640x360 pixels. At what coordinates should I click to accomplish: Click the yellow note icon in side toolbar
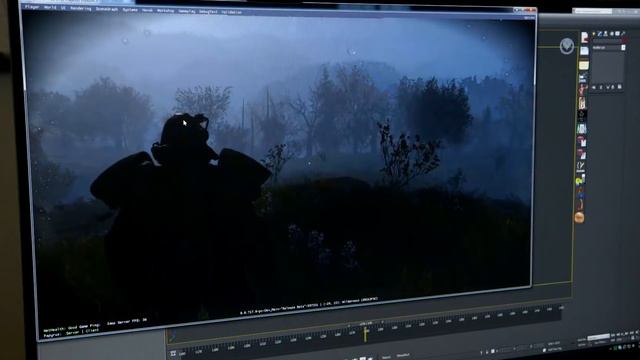pos(584,65)
